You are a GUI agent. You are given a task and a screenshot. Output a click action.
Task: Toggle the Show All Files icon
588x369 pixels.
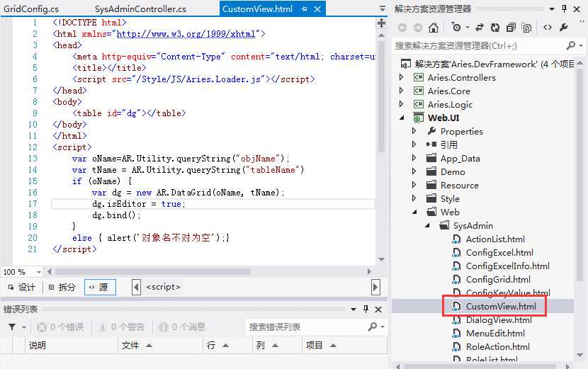(x=526, y=28)
